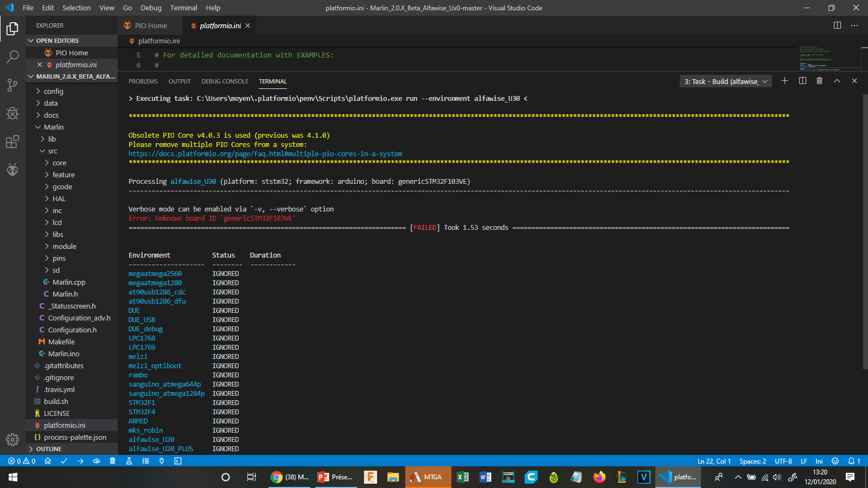
Task: Open the Manage gear in activity bar
Action: click(x=12, y=440)
